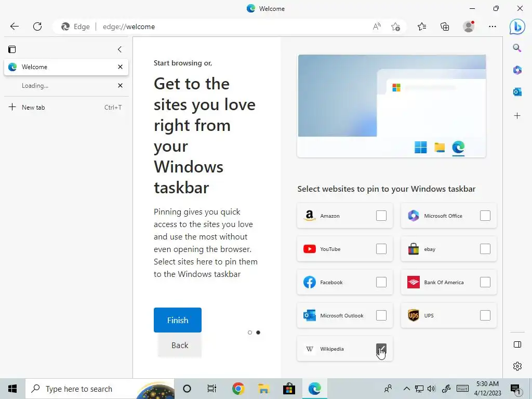This screenshot has height=399, width=532.
Task: Select the second page indicator dot
Action: tap(258, 332)
